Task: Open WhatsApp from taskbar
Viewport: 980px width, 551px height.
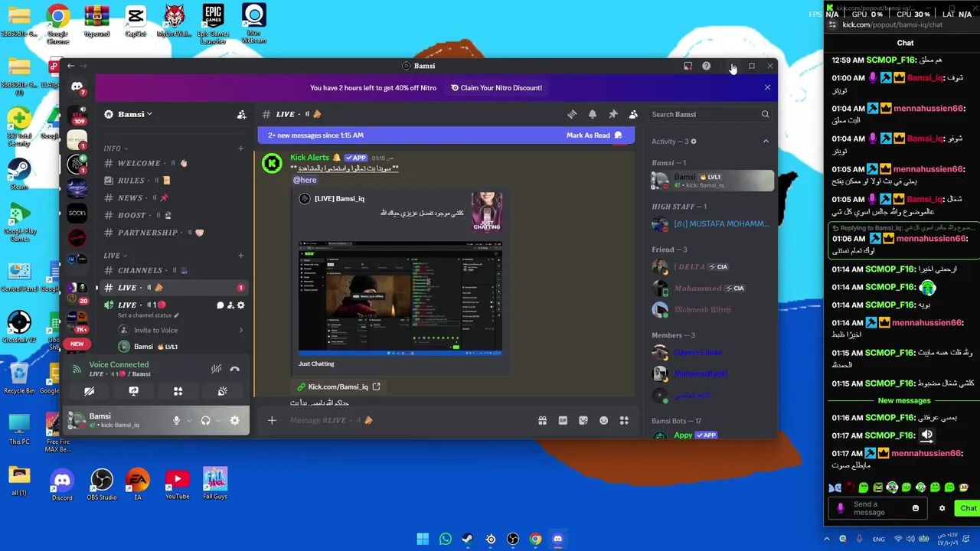Action: [446, 539]
